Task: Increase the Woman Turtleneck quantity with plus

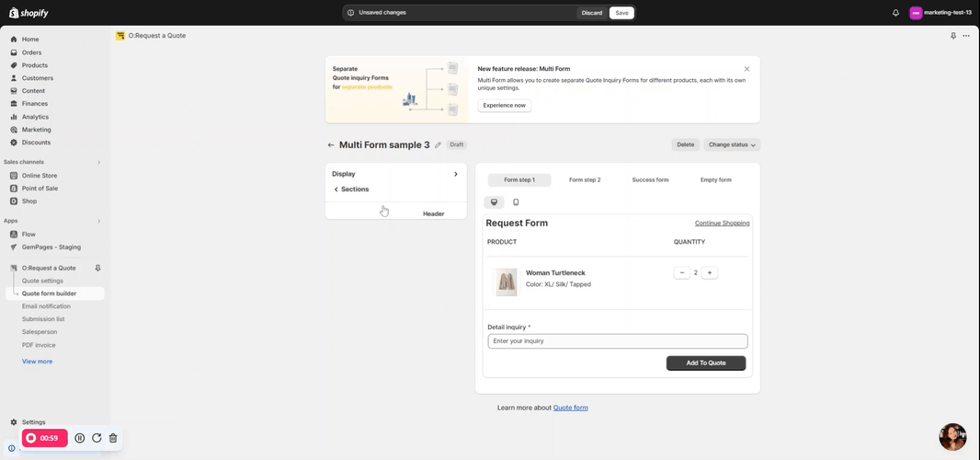Action: pos(709,273)
